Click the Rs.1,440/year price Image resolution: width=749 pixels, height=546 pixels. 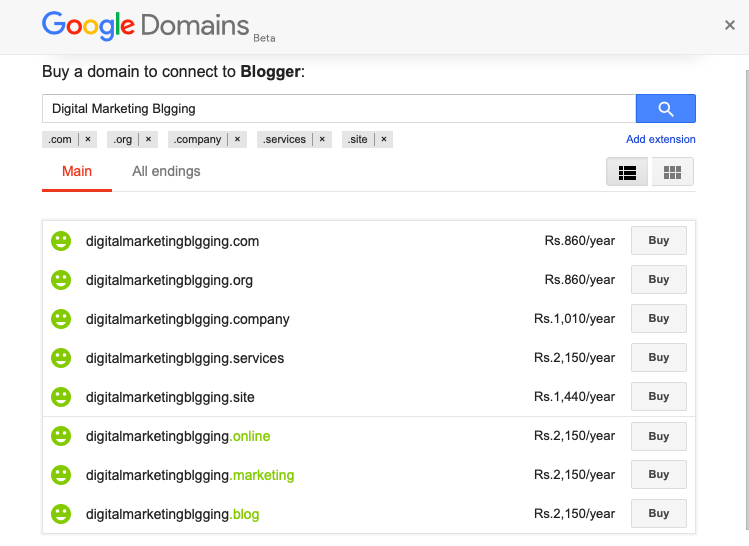[x=574, y=396]
